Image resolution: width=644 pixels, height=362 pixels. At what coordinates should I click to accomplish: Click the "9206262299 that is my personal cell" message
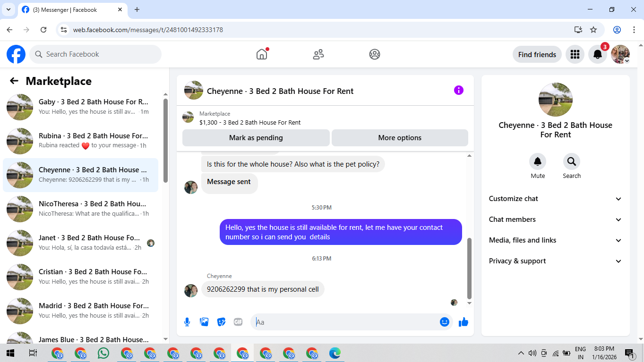coord(263,289)
